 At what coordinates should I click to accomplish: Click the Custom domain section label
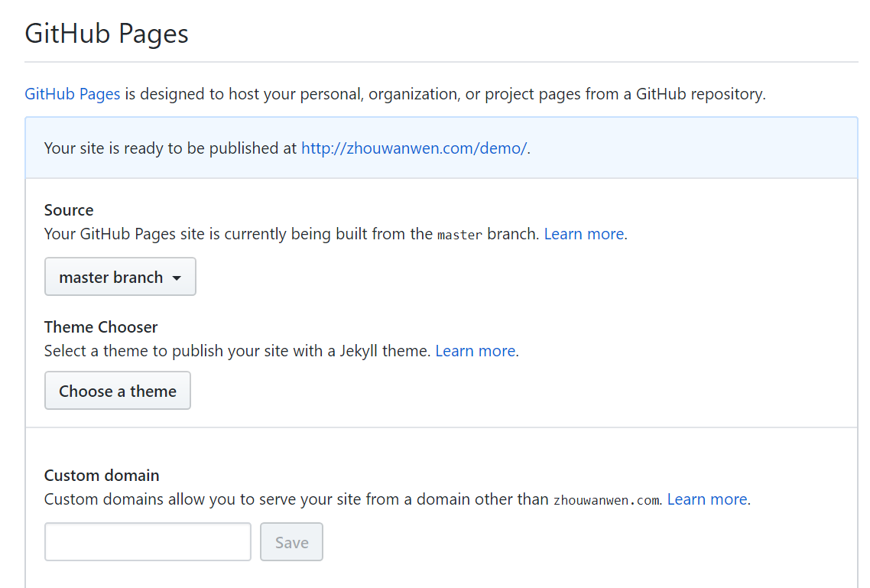(x=102, y=476)
